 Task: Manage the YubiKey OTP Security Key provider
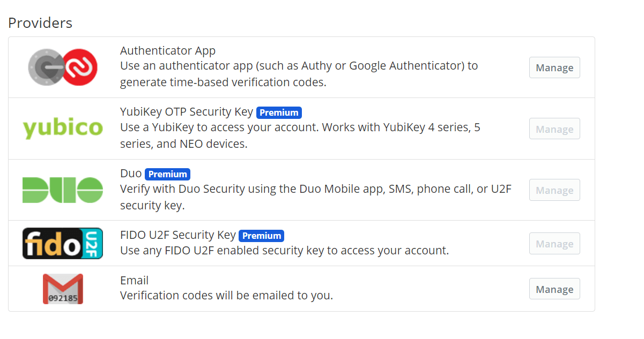[x=554, y=129]
